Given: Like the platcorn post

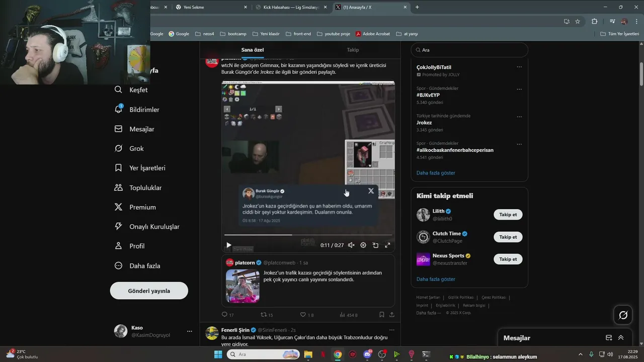Looking at the screenshot, I should [306, 315].
